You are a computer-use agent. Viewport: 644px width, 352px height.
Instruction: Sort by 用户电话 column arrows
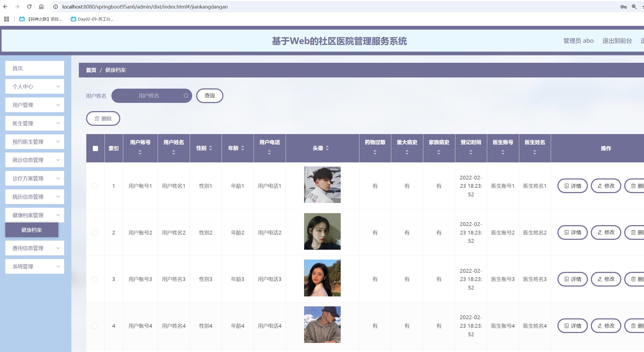click(269, 152)
